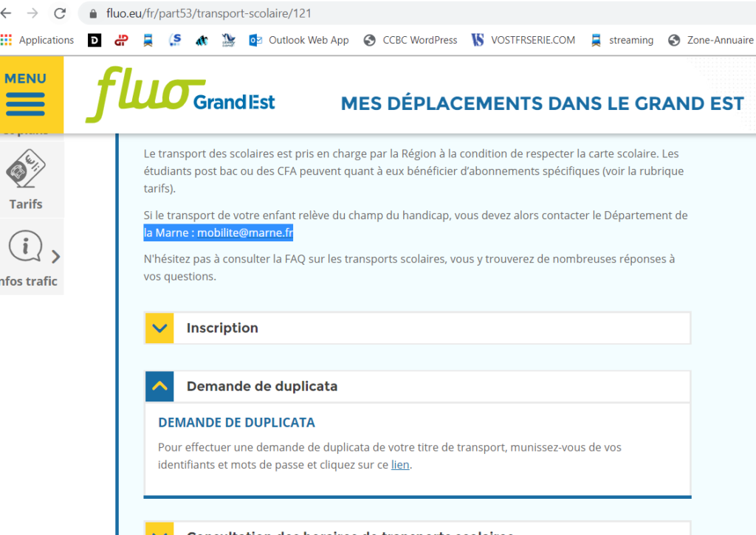Open the blue train bookmark after dP icon
This screenshot has width=756, height=535.
click(148, 40)
